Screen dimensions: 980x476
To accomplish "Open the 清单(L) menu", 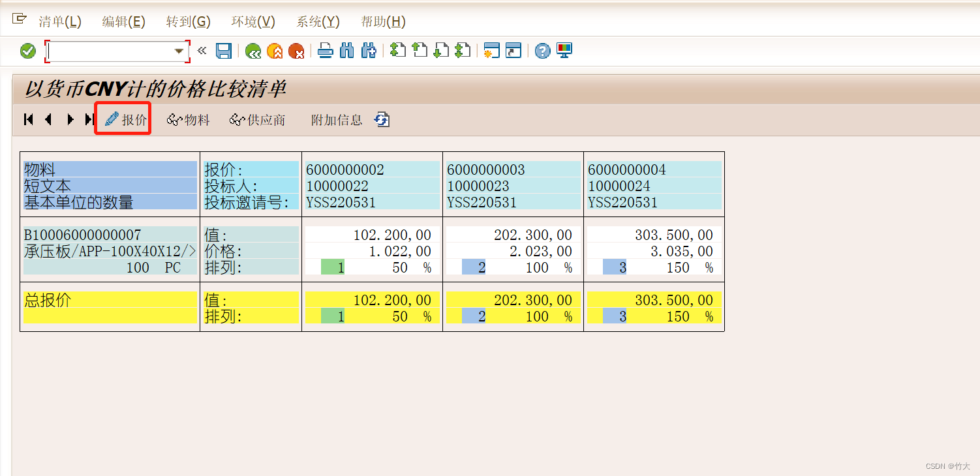I will point(60,22).
